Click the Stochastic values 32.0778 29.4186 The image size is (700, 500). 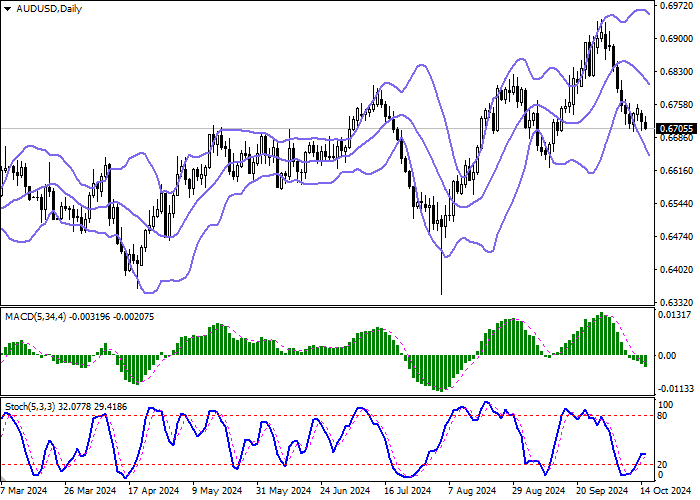tap(93, 407)
